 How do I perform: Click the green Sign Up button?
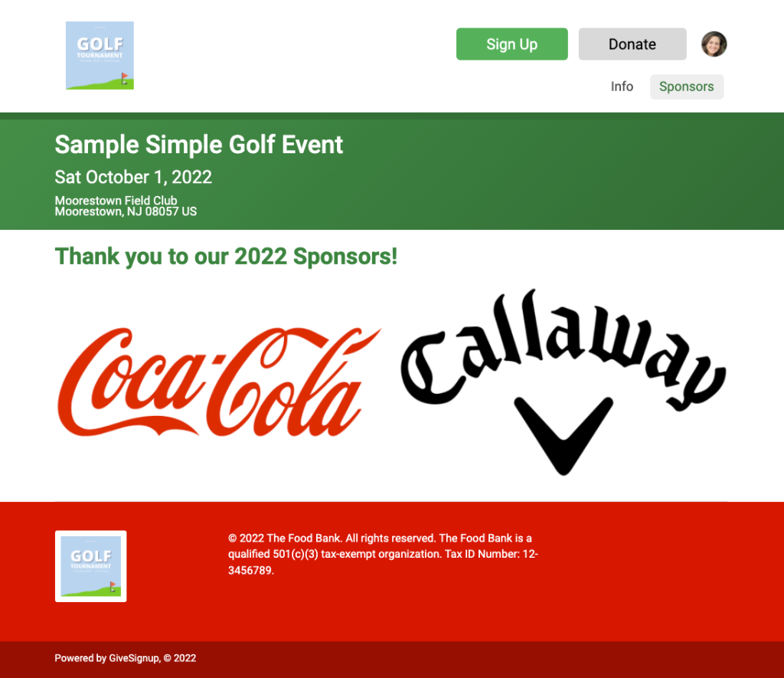click(511, 44)
